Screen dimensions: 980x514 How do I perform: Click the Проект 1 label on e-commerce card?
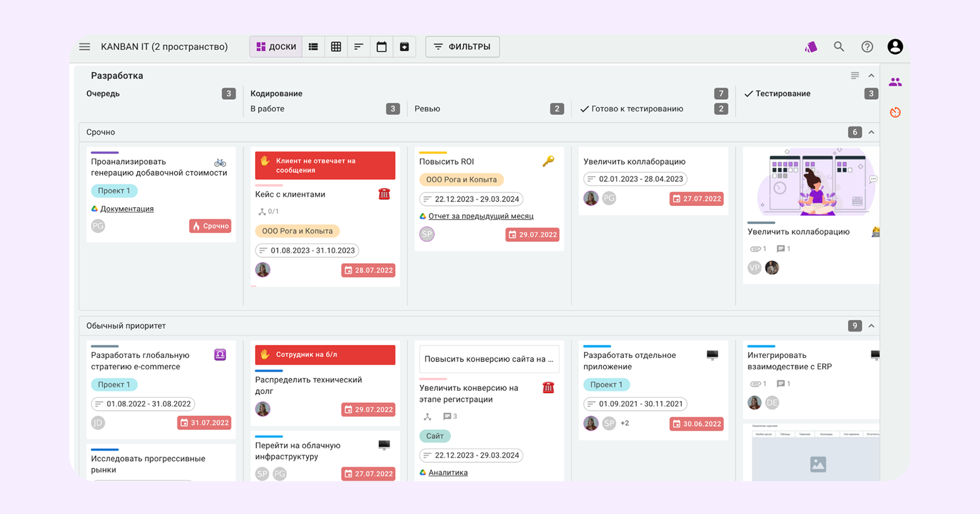point(114,385)
